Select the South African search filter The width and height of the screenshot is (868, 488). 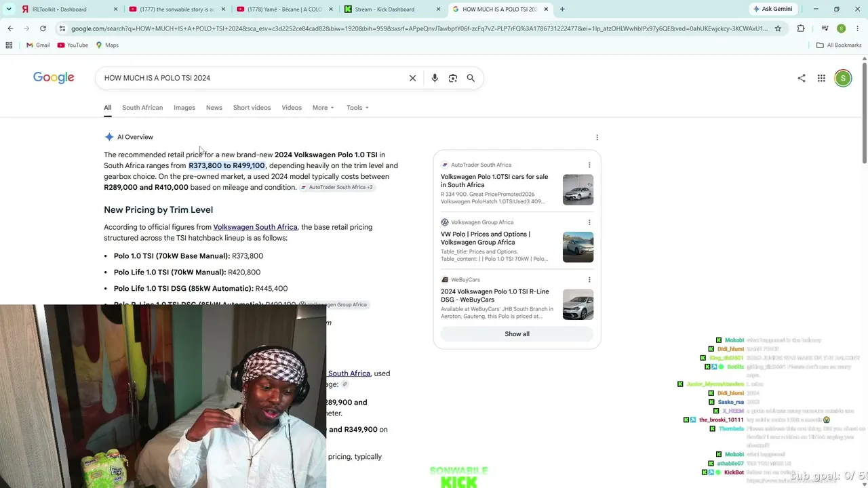click(142, 108)
